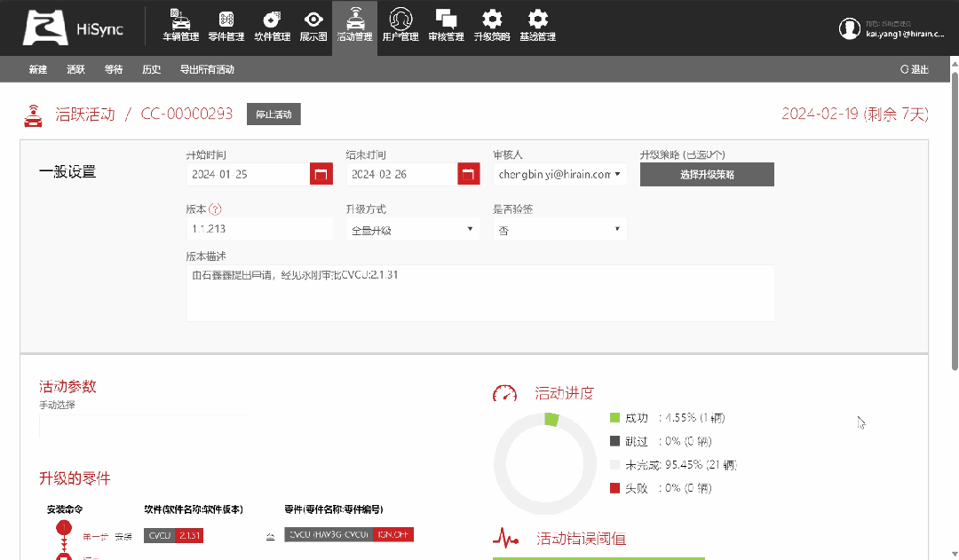Click the account email kai.yang1@hirain
This screenshot has height=560, width=959.
pos(905,34)
